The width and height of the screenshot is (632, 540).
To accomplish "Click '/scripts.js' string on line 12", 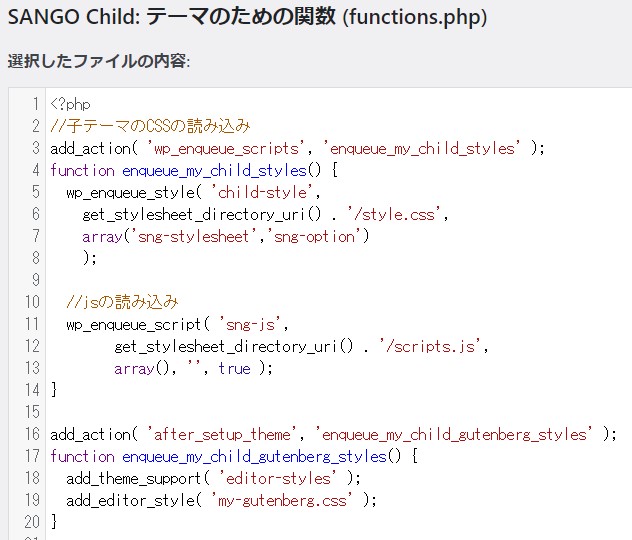I will 430,346.
